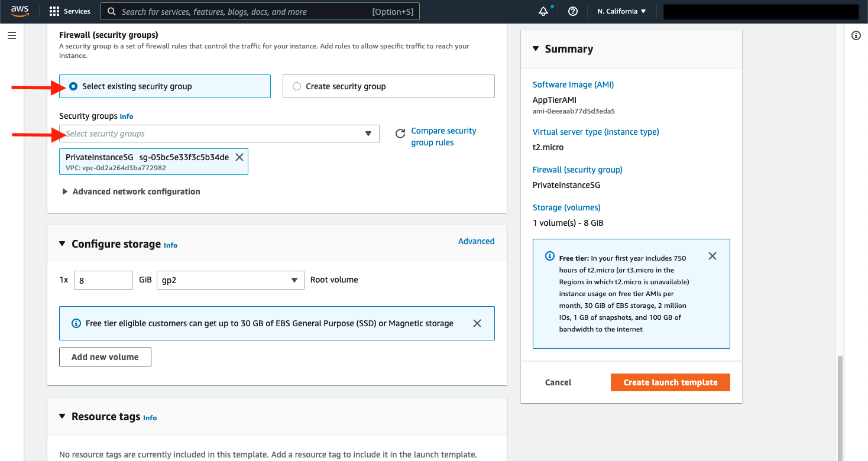Open the info panel icon at right edge
Viewport: 868px width, 461px height.
click(x=856, y=35)
